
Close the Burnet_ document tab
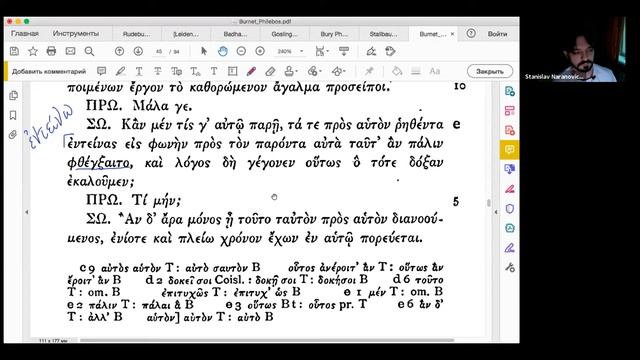point(452,34)
